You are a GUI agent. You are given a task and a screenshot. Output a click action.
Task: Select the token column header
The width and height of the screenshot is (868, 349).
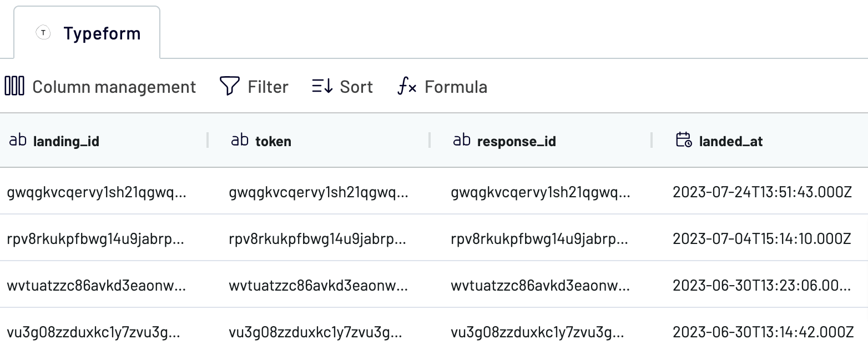coord(319,141)
